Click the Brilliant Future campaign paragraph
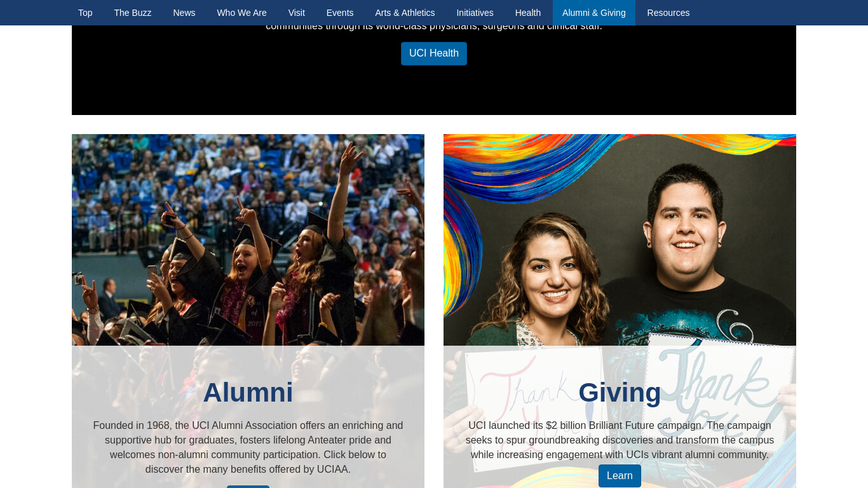This screenshot has height=488, width=868. coord(620,440)
